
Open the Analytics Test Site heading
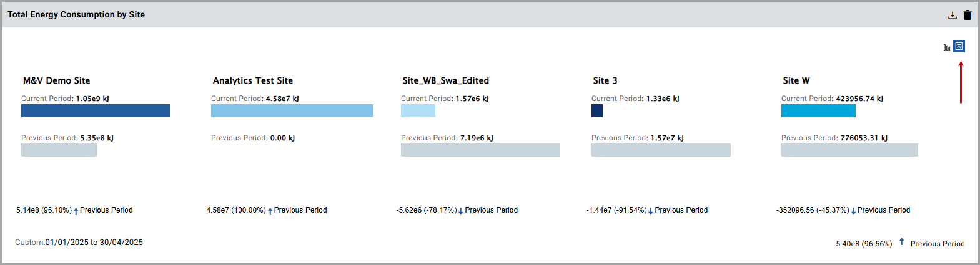(x=252, y=80)
